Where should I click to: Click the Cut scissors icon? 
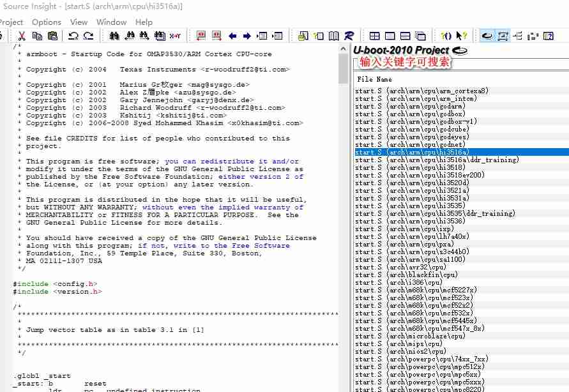tap(22, 36)
